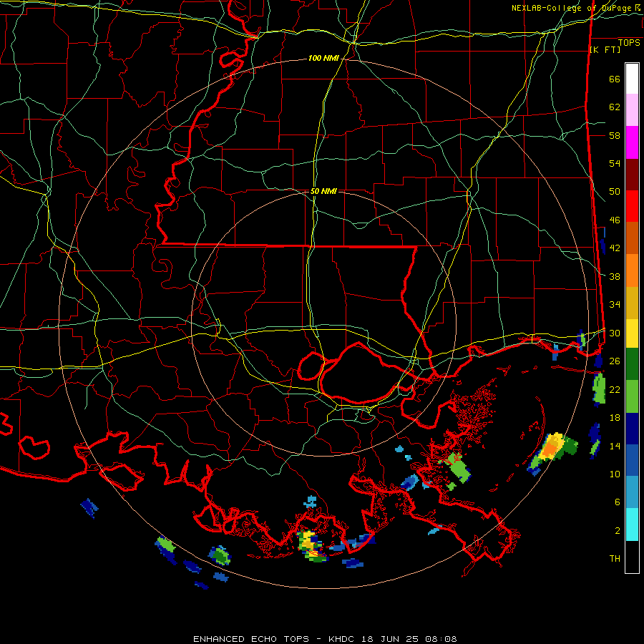This screenshot has width=644, height=644.
Task: Click the "08:08" timestamp
Action: tap(440, 639)
